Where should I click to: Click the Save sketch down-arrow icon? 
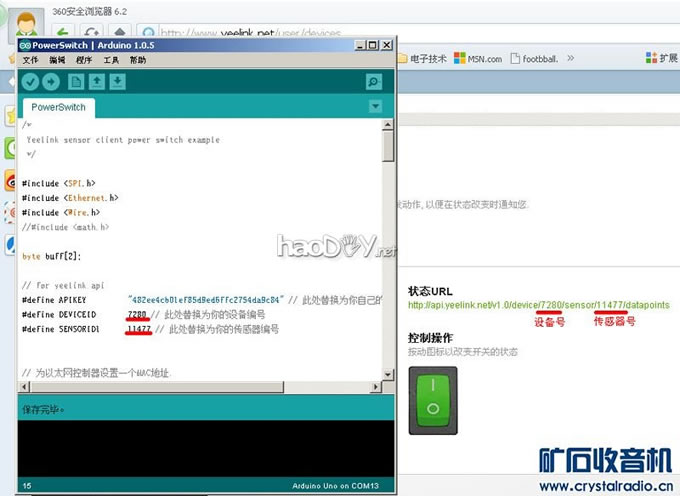pos(117,81)
